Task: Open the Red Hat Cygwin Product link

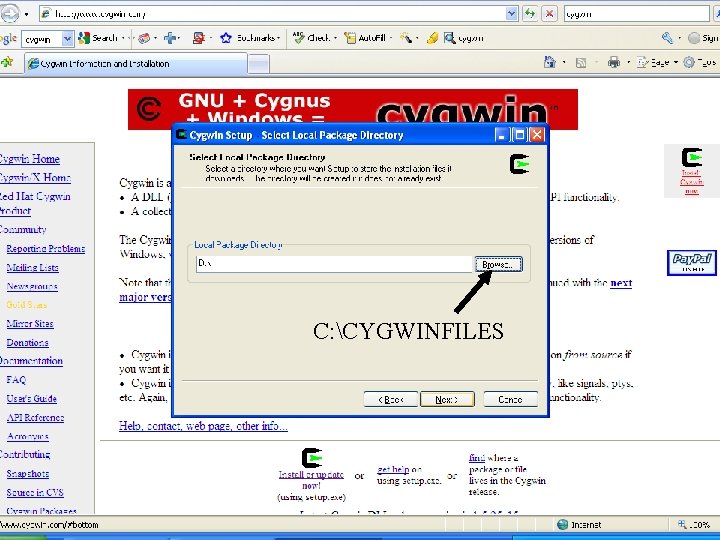Action: click(x=35, y=203)
